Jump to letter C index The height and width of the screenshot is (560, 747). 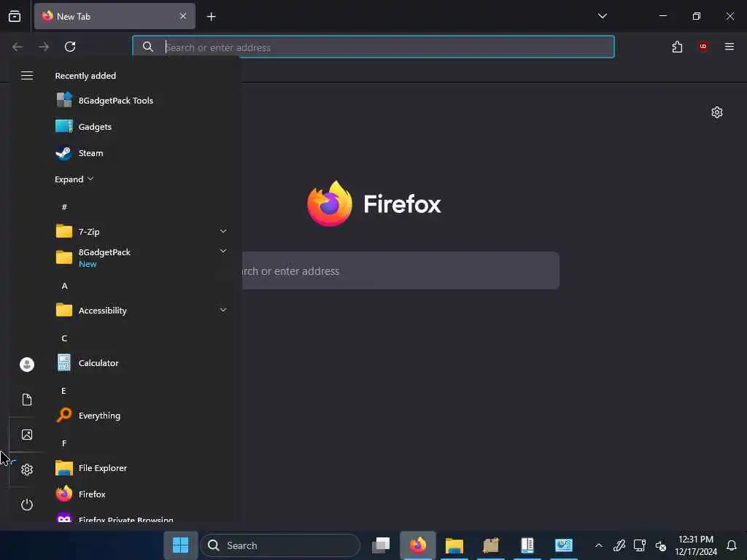64,338
